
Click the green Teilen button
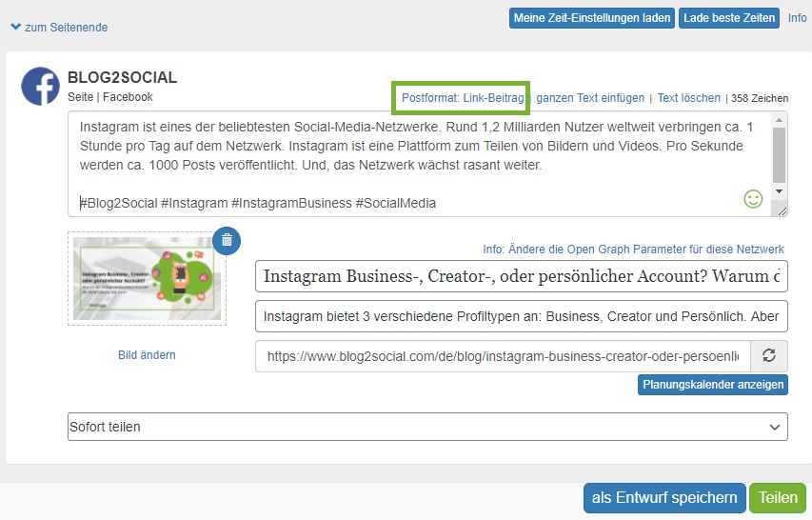(778, 498)
